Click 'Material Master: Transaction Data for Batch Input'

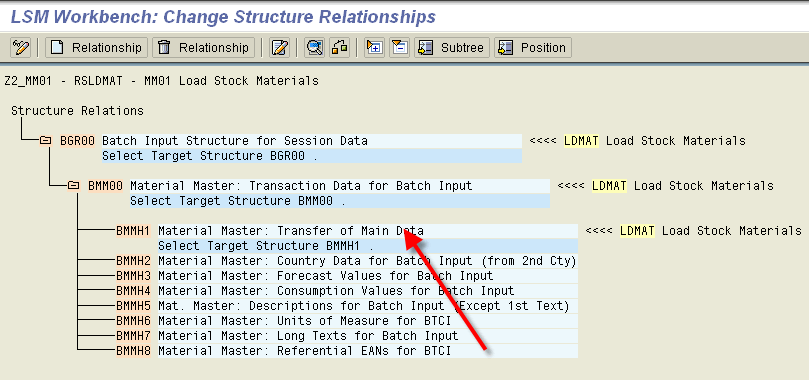pyautogui.click(x=301, y=186)
